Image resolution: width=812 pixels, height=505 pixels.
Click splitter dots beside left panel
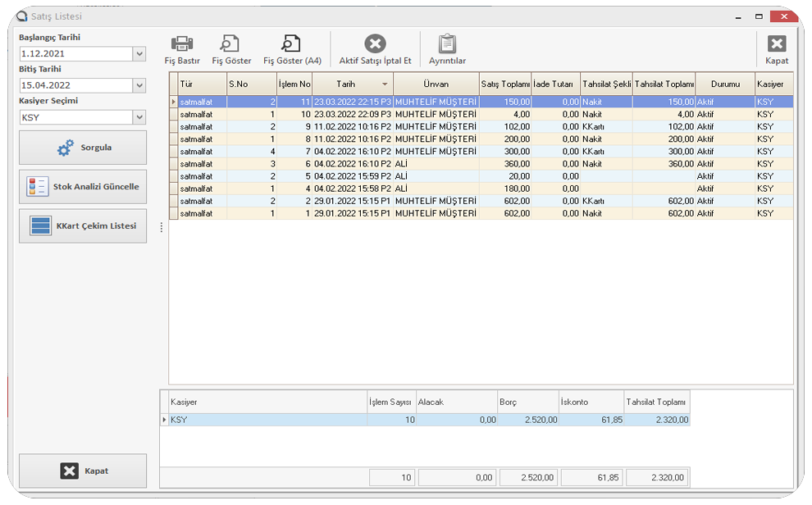click(161, 227)
